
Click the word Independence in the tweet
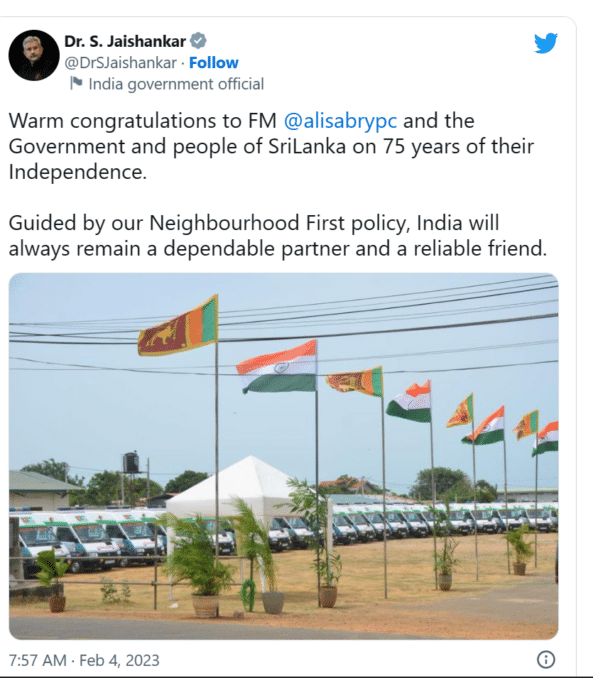point(77,172)
